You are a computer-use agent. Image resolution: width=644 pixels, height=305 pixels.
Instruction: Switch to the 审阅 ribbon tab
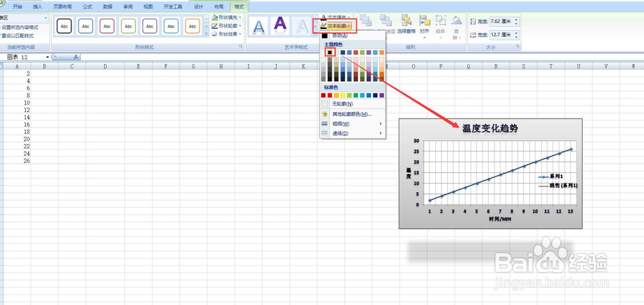128,7
